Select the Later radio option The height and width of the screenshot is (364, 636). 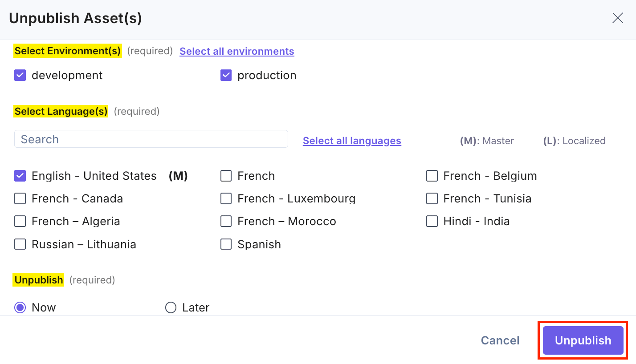pyautogui.click(x=171, y=308)
